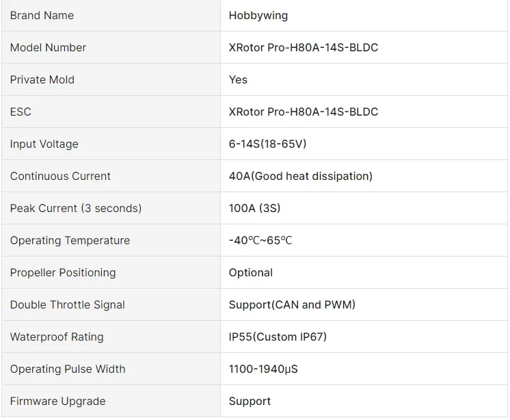Viewport: 510px width, 420px height.
Task: Click the Model Number label
Action: (48, 47)
